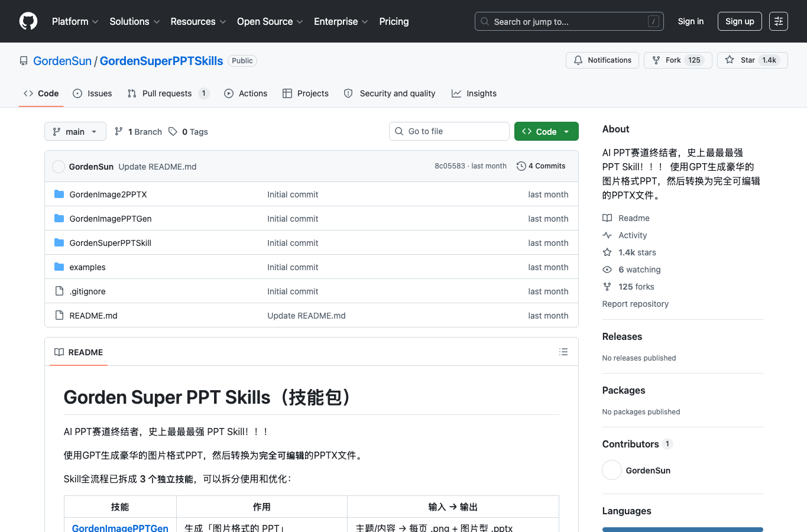Open the Issues tab
Image resolution: width=807 pixels, height=532 pixels.
pyautogui.click(x=92, y=93)
